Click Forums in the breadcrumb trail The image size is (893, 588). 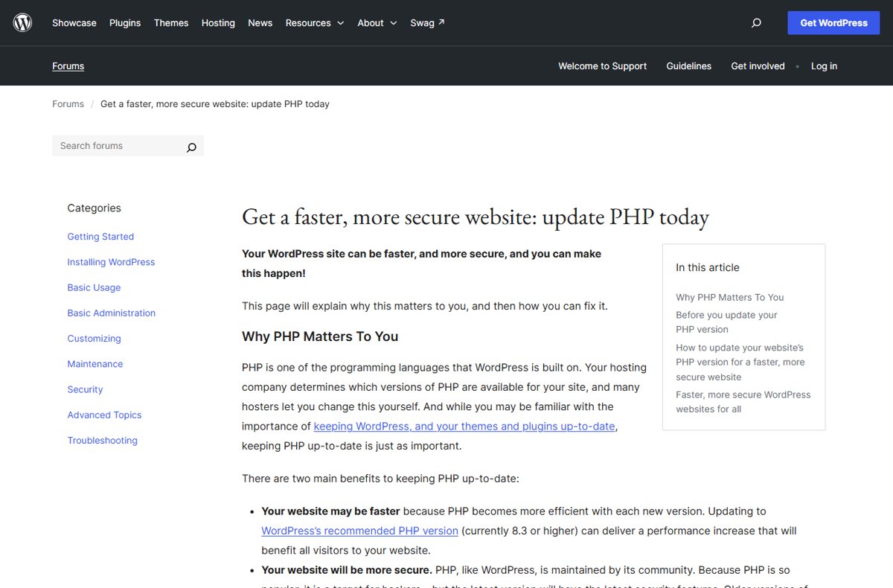click(x=68, y=104)
